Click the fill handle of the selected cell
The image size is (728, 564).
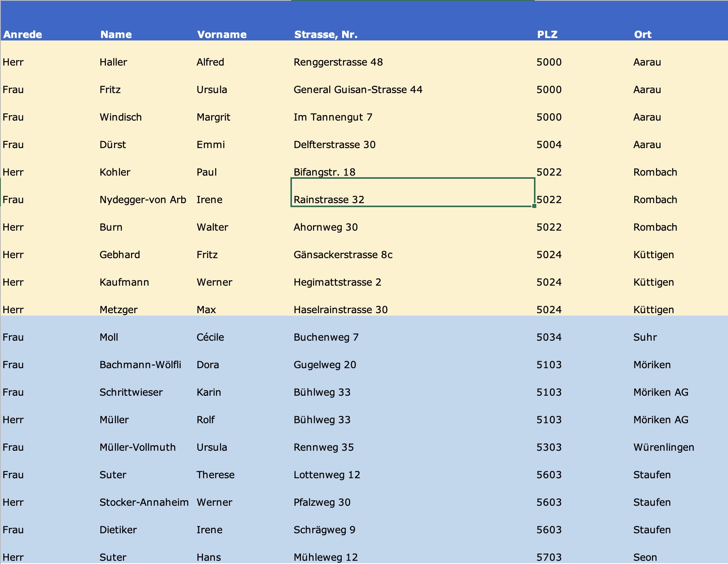[534, 206]
